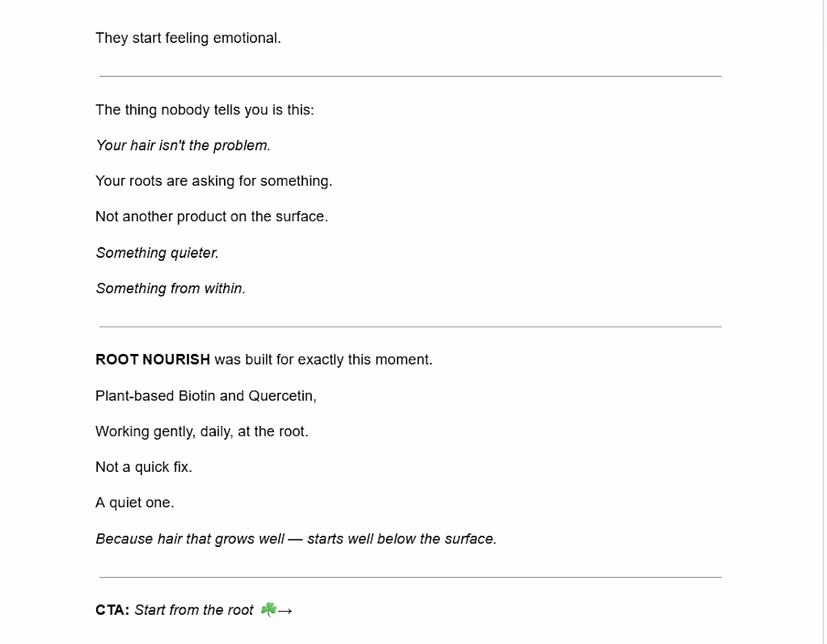Screen dimensions: 827x644
Task: Place cursor in "Not another product on the surface."
Action: coord(211,216)
